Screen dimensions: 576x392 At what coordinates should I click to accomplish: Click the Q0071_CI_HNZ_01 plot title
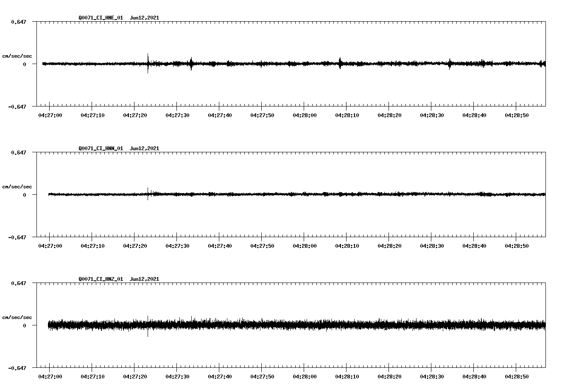pyautogui.click(x=101, y=279)
